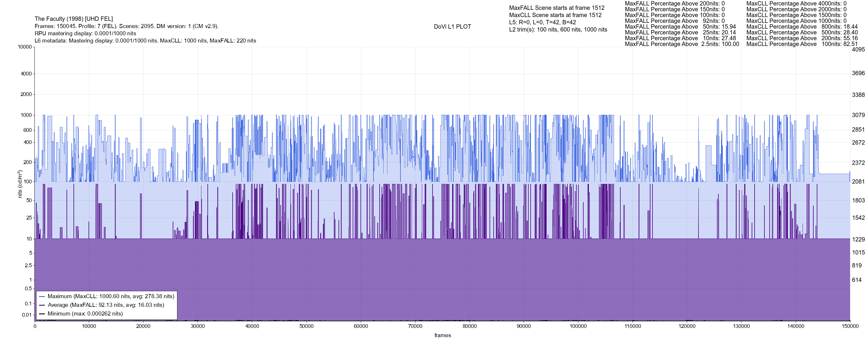The width and height of the screenshot is (868, 347).
Task: Click the 4095 right axis value
Action: pyautogui.click(x=858, y=49)
